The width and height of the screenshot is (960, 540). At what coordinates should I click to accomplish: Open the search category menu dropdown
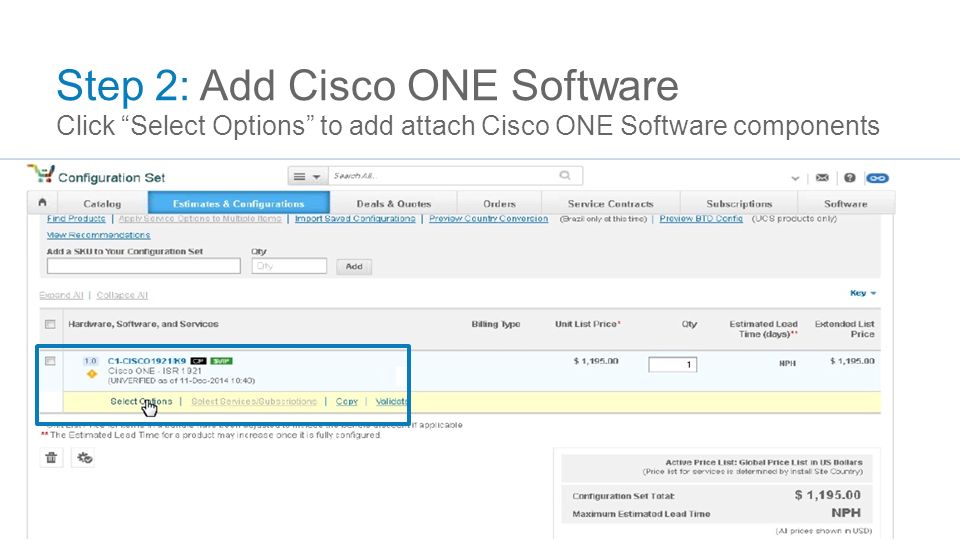308,176
